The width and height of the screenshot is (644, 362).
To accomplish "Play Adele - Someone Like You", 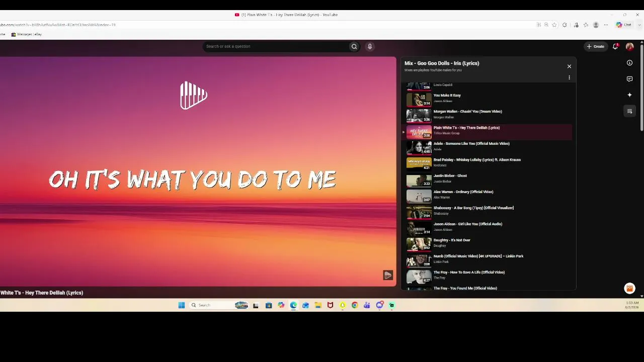I will click(x=488, y=147).
